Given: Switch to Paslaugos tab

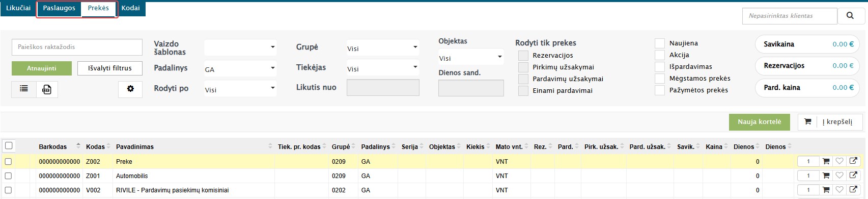Looking at the screenshot, I should click(x=59, y=8).
